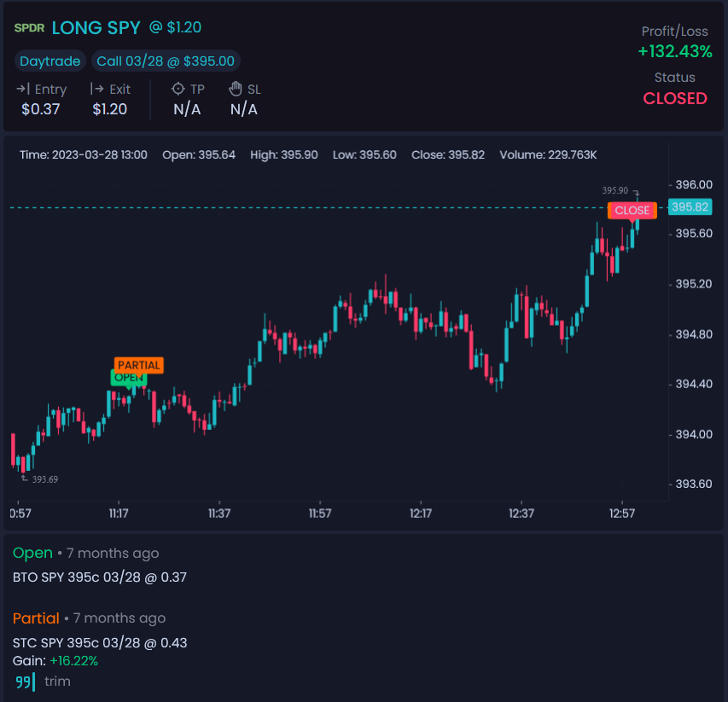Click the +132.43% Profit/Loss value

click(675, 51)
